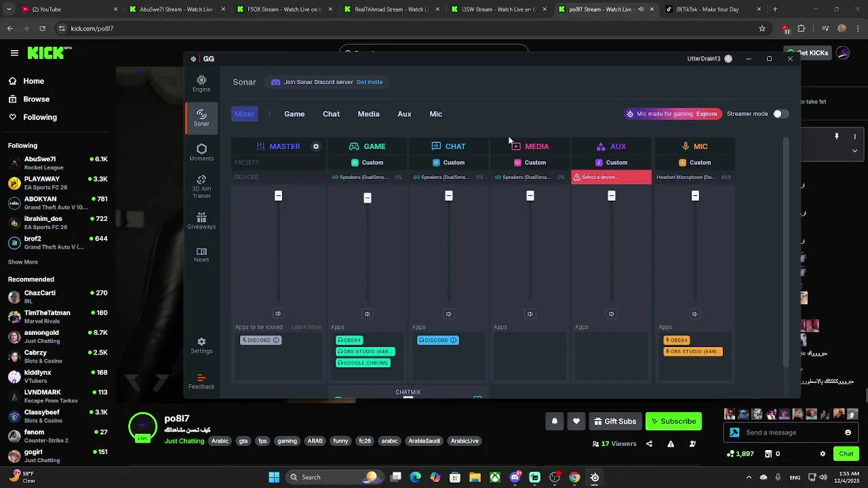Open Engine in the GG sidebar
Image resolution: width=868 pixels, height=488 pixels.
201,83
